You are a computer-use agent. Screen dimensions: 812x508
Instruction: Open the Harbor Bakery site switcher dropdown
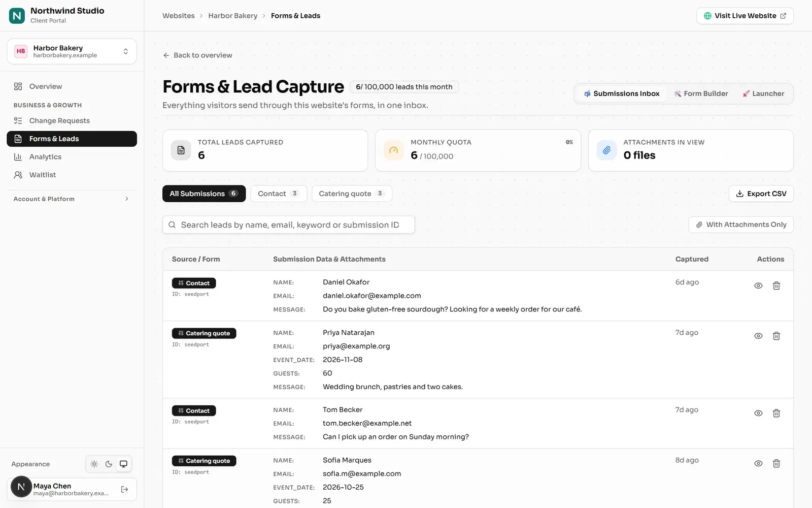72,51
